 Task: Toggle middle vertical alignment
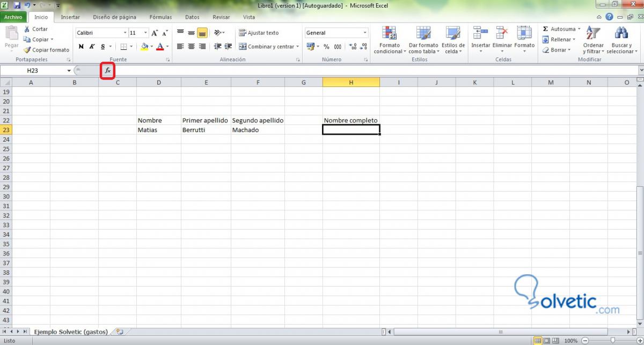pos(191,33)
